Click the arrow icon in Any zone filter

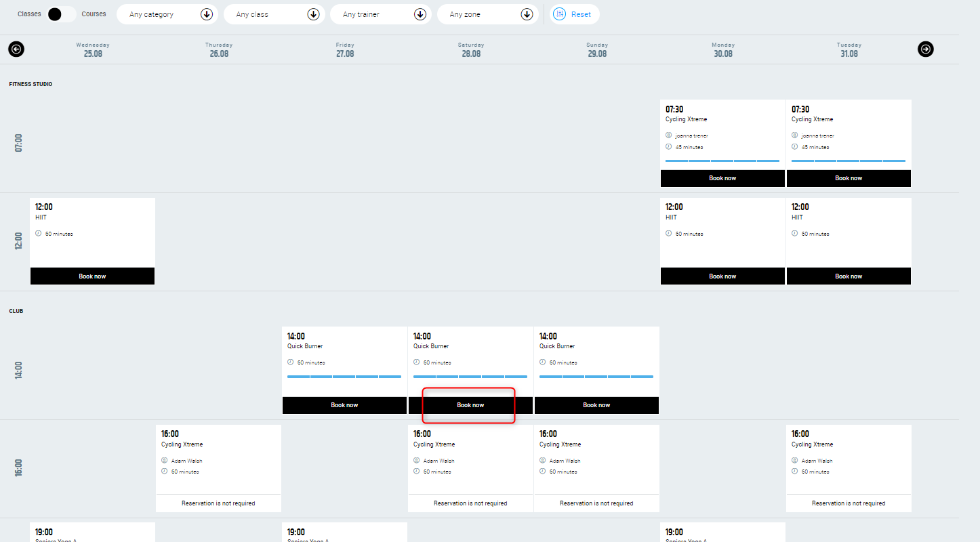527,14
